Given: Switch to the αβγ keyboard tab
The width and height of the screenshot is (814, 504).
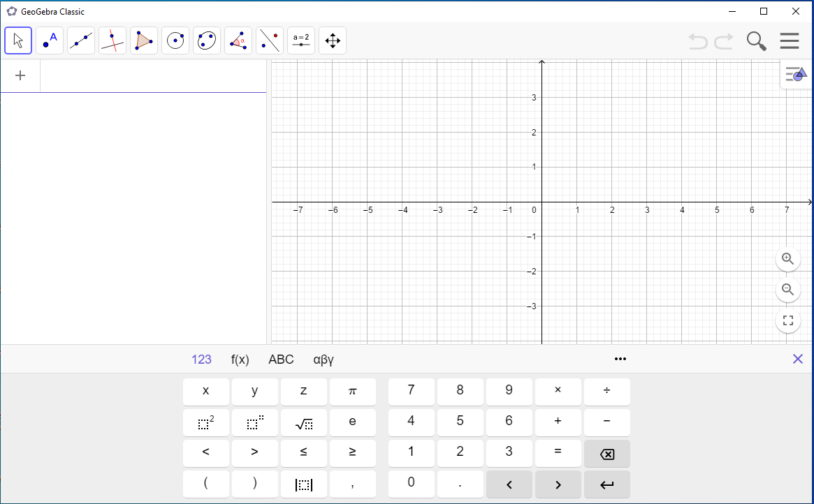Looking at the screenshot, I should point(324,360).
